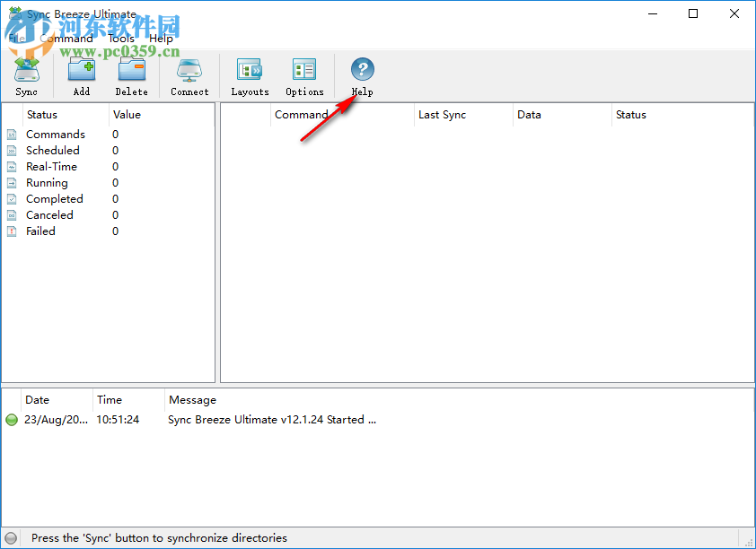Click the Value column header
This screenshot has height=549, width=756.
tap(127, 115)
